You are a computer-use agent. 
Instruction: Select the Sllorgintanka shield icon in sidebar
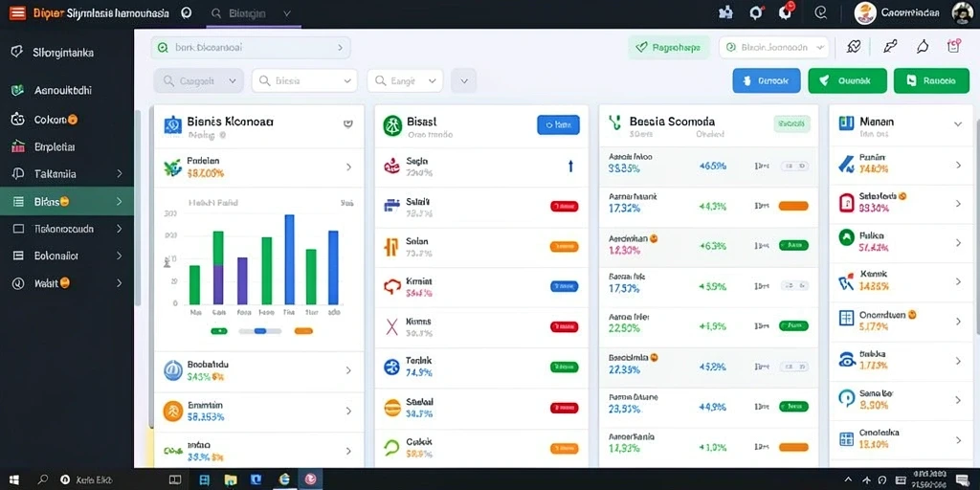[17, 52]
